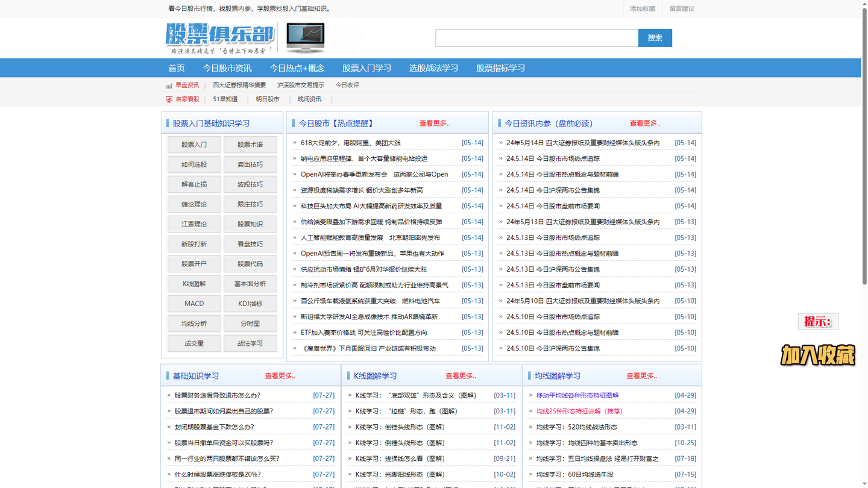Open 24.5.13日 今日股市盘前市场要闻

point(553,285)
